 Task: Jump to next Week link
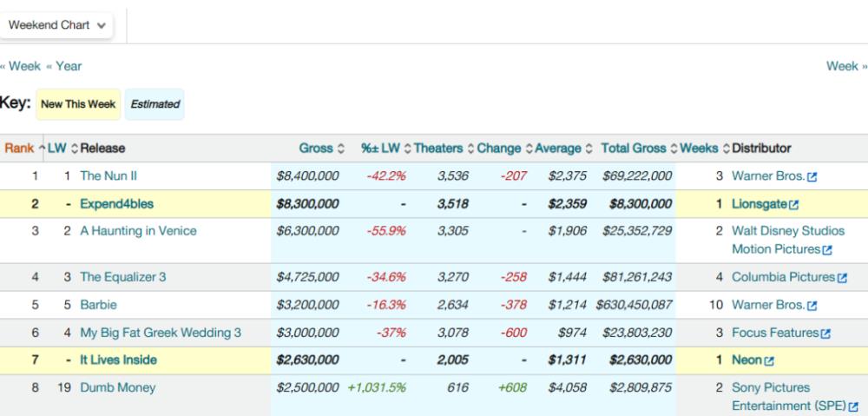(847, 66)
